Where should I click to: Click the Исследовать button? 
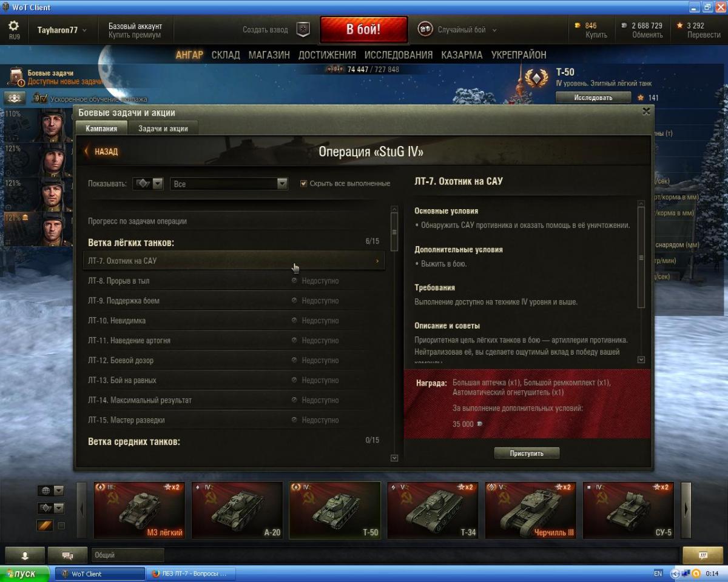(593, 98)
